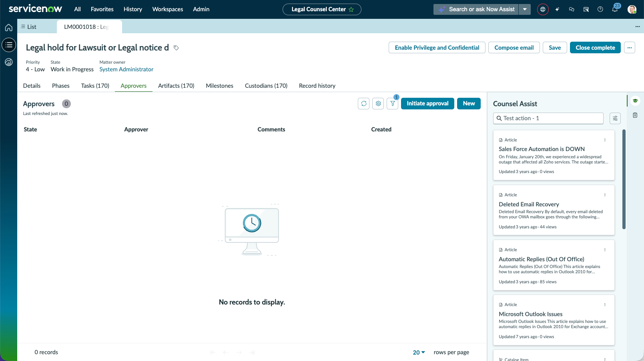Open the ServiceNow home icon in sidebar
Viewport: 644px width, 361px height.
[x=9, y=28]
